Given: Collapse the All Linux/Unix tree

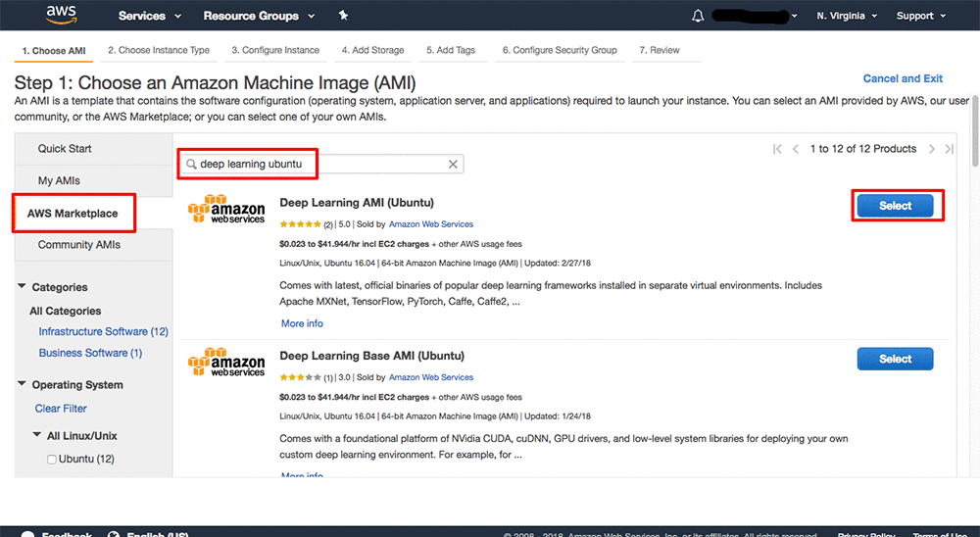Looking at the screenshot, I should pyautogui.click(x=37, y=434).
